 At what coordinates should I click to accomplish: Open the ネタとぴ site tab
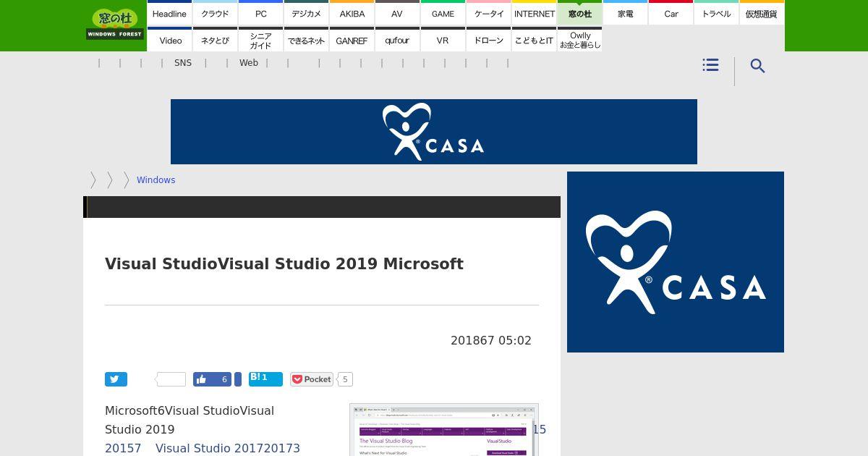coord(215,40)
